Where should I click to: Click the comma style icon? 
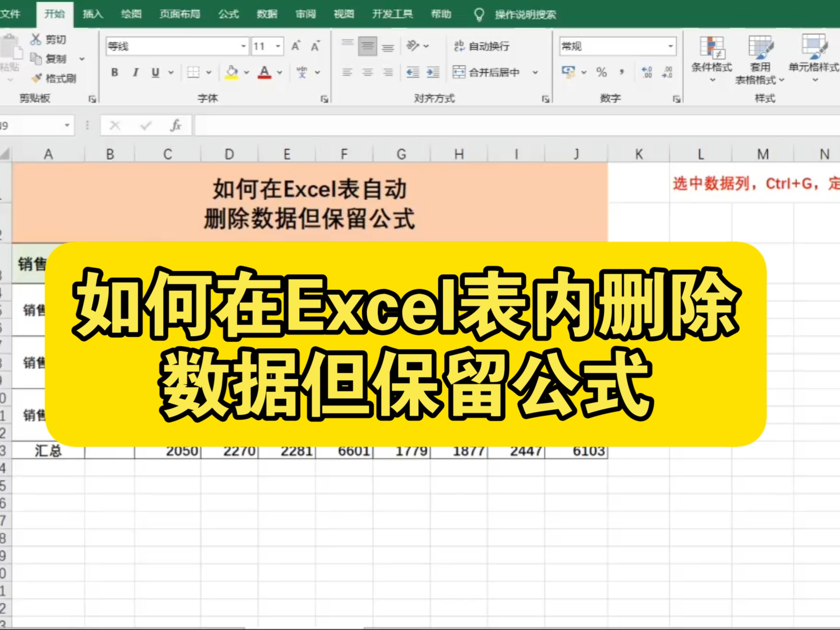click(621, 72)
